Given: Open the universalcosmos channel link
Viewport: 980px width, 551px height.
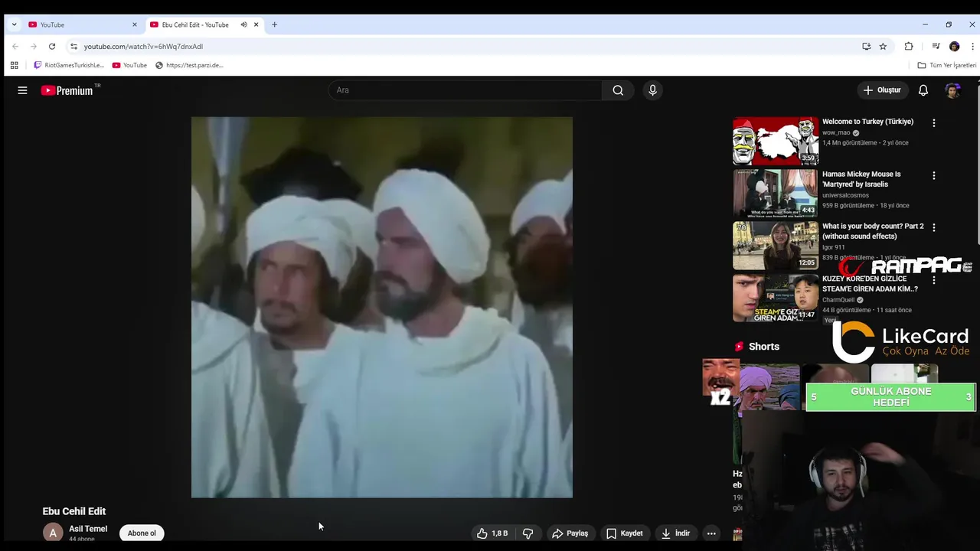Looking at the screenshot, I should point(845,195).
